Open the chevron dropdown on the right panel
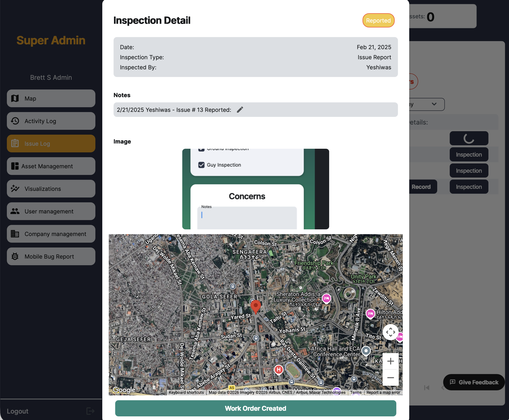The width and height of the screenshot is (509, 420). [434, 104]
